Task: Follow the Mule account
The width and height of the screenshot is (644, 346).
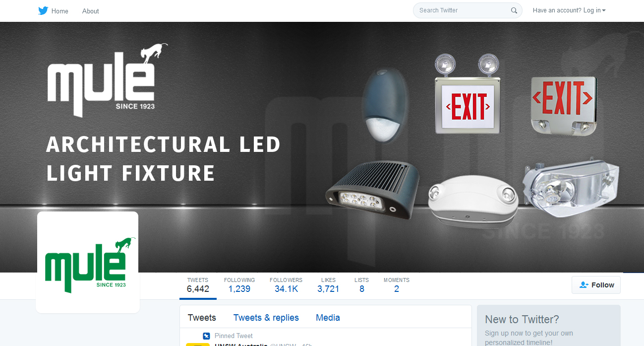Action: point(596,285)
